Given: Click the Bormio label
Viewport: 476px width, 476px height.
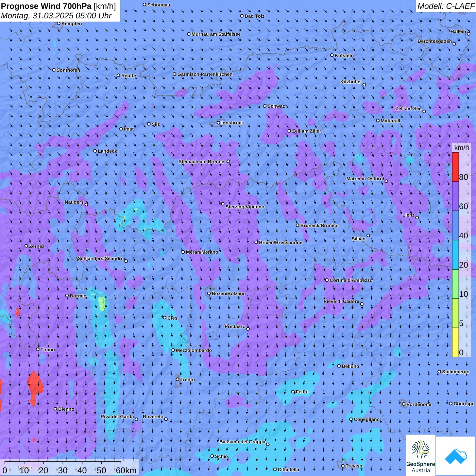Looking at the screenshot, I should click(x=78, y=296).
